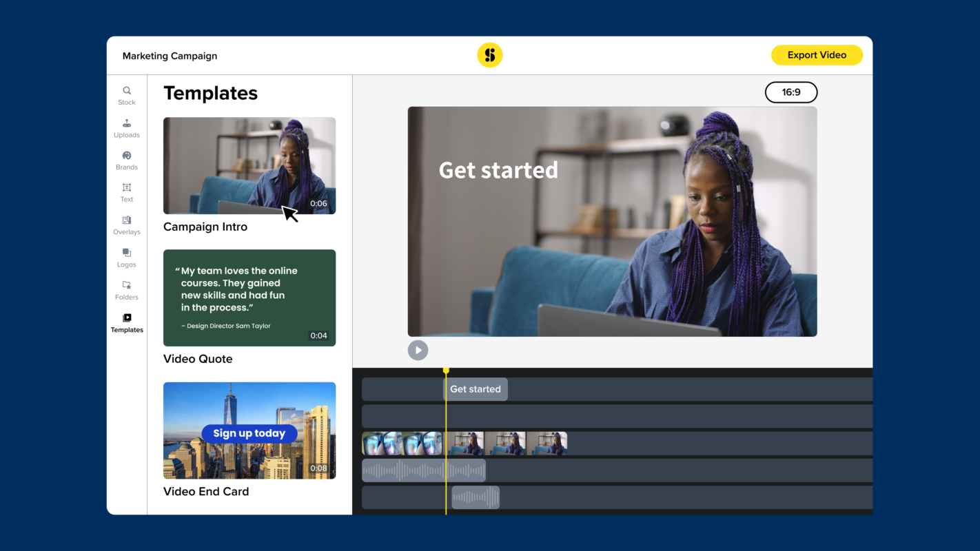Select the Text tool icon
The image size is (980, 551).
coord(127,191)
